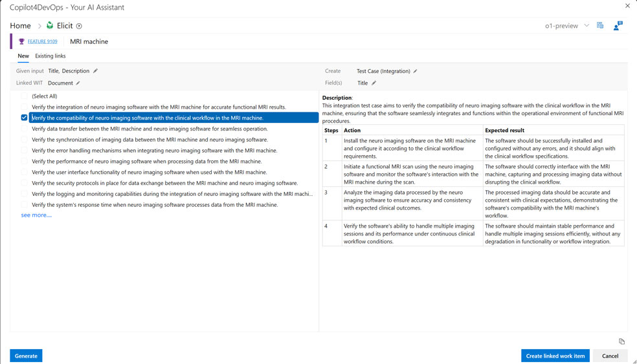Click the Cancel button

(610, 356)
